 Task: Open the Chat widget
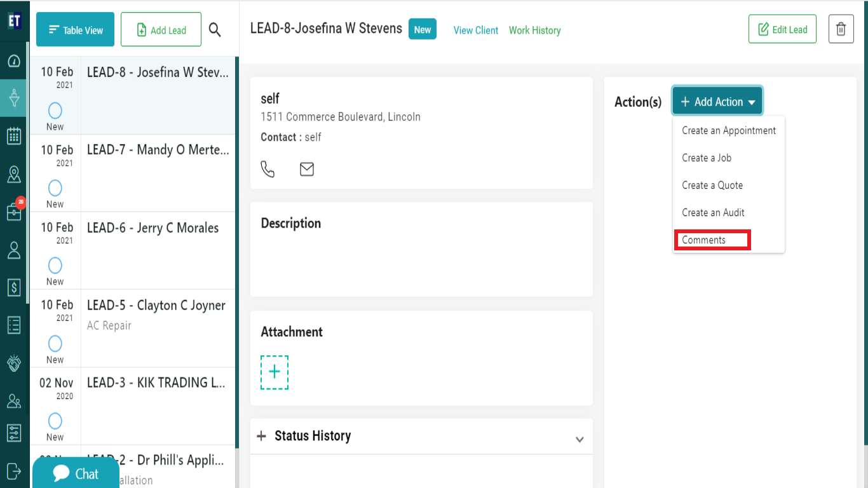click(76, 473)
